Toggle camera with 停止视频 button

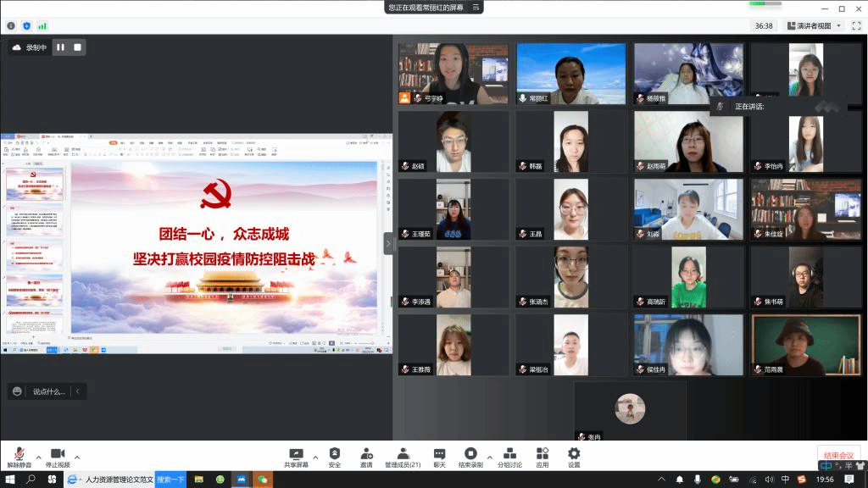(x=58, y=454)
